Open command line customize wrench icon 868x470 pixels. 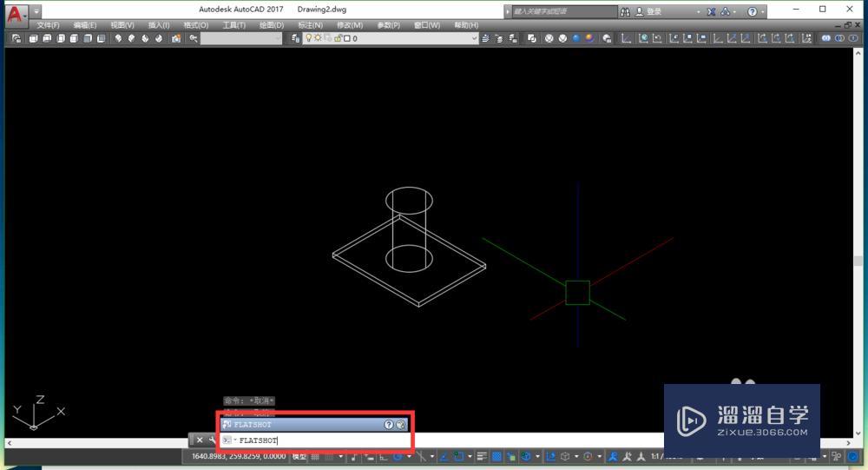(212, 440)
